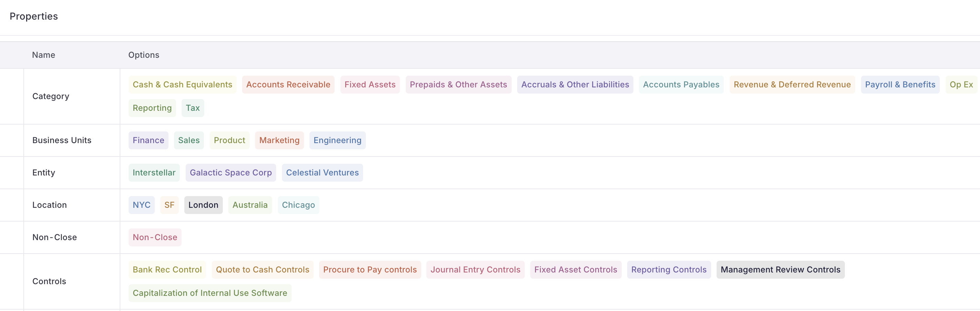Image resolution: width=980 pixels, height=311 pixels.
Task: Select the Controls property row name
Action: pyautogui.click(x=49, y=281)
